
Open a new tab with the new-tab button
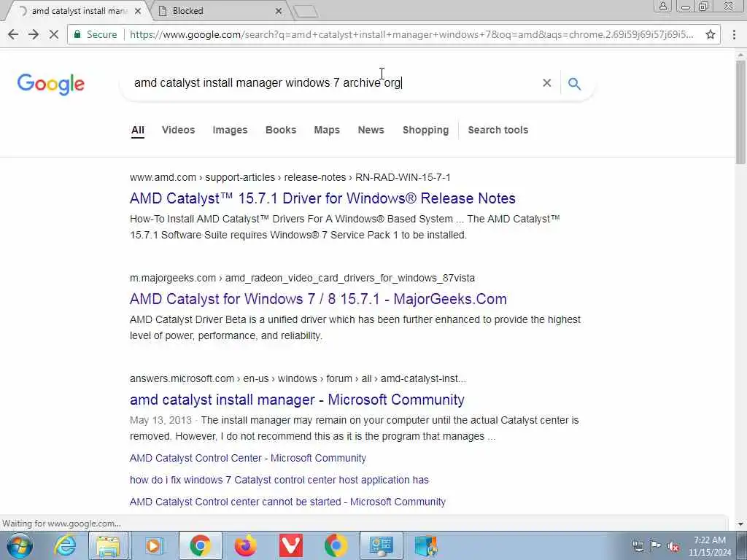click(306, 12)
